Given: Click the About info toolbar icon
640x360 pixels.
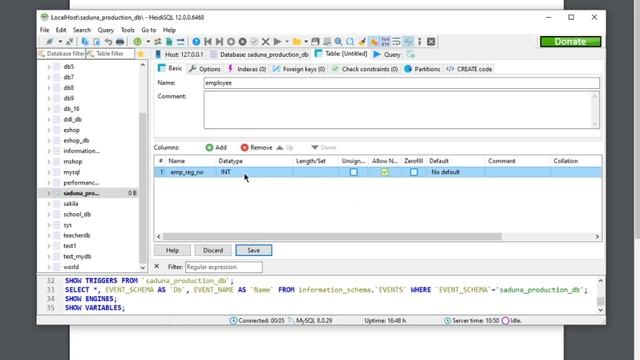Looking at the screenshot, I should [420, 42].
